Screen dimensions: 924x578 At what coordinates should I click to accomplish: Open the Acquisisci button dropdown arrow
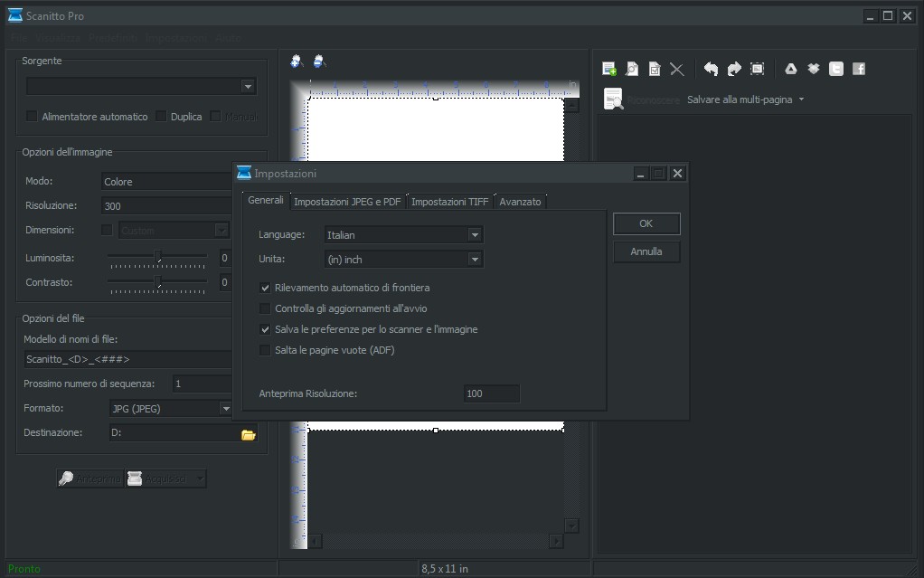[x=200, y=479]
